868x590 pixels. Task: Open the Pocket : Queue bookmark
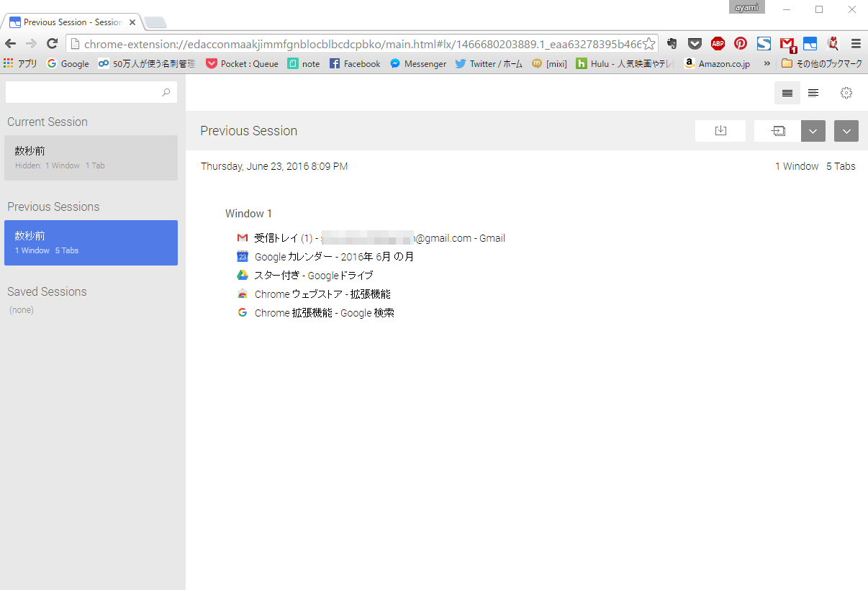click(242, 63)
